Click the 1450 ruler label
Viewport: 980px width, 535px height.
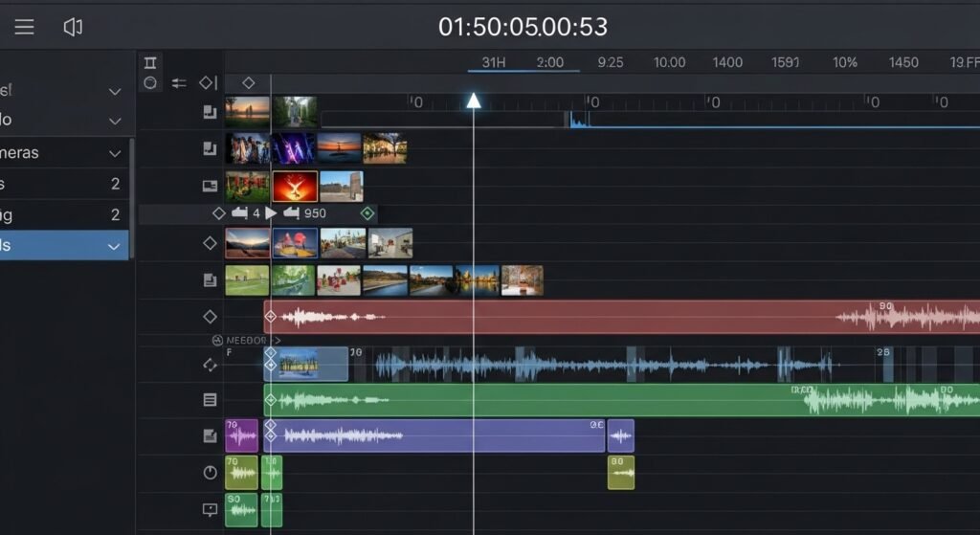point(903,62)
